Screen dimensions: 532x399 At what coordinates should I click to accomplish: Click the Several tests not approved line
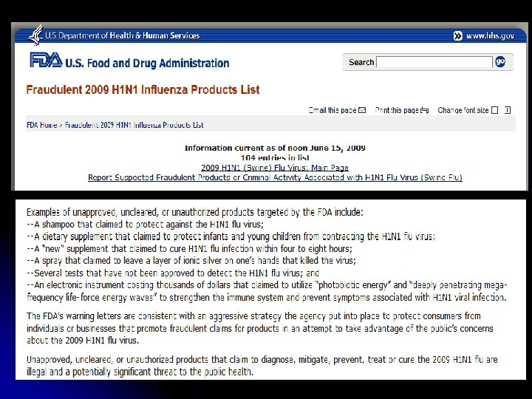[x=173, y=273]
